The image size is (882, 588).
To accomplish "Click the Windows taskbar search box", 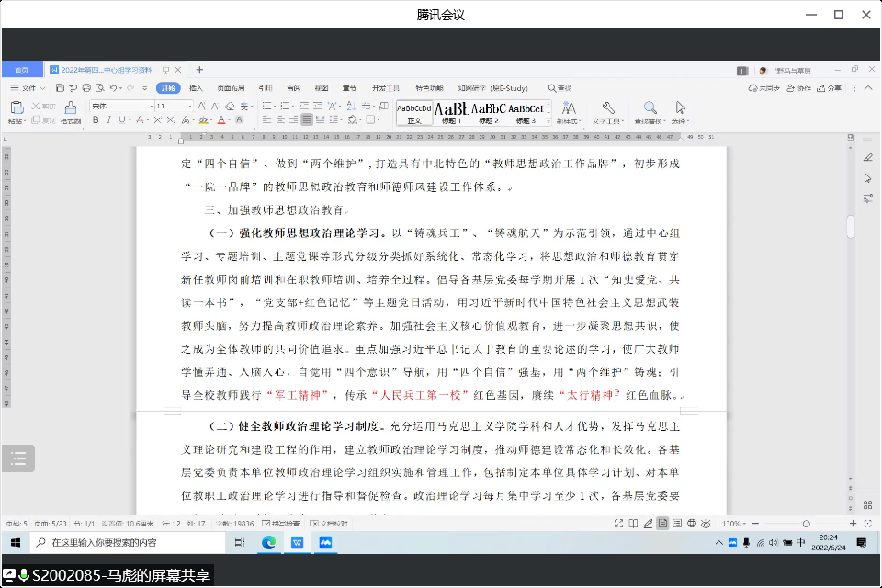I will (x=129, y=543).
